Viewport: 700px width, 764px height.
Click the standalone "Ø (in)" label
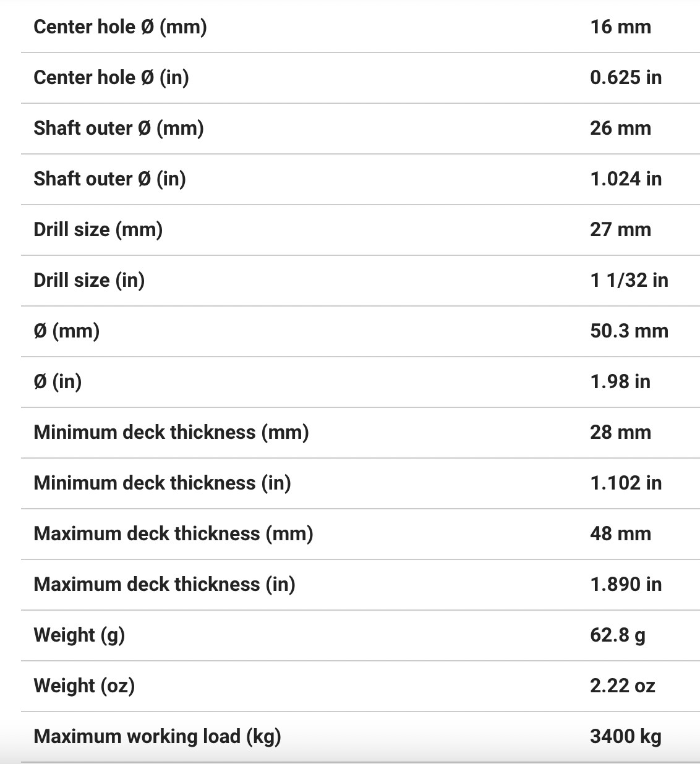click(x=58, y=382)
